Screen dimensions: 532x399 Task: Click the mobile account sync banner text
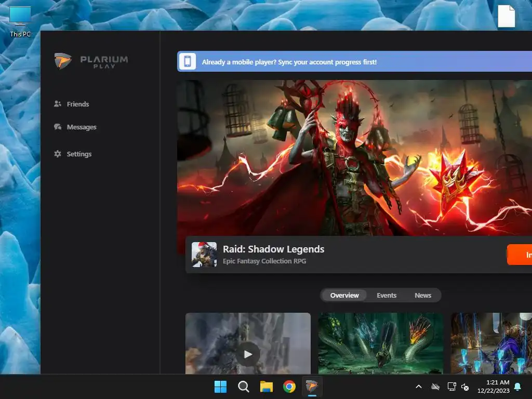click(289, 62)
